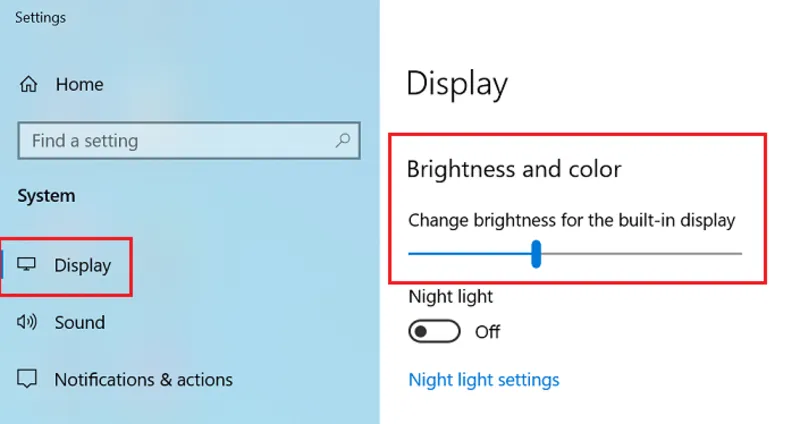Select the Display text in sidebar
The width and height of the screenshot is (800, 424).
[x=83, y=265]
